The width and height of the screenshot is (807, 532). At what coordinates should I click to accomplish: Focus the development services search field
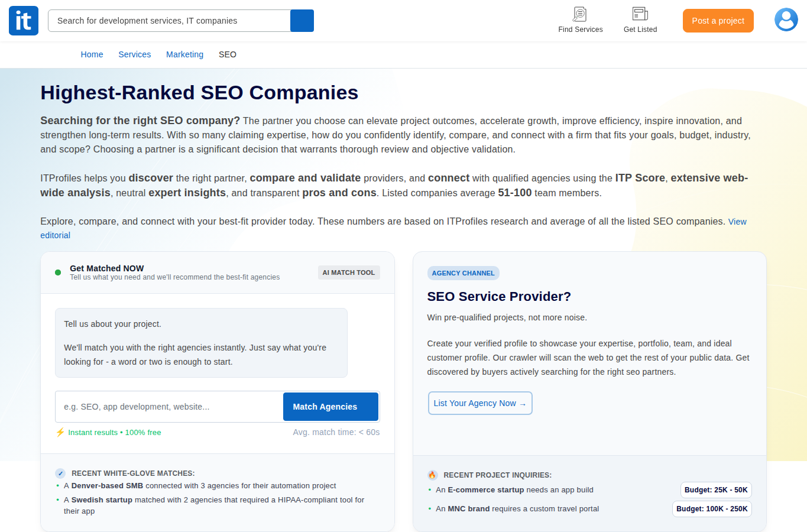click(x=169, y=21)
